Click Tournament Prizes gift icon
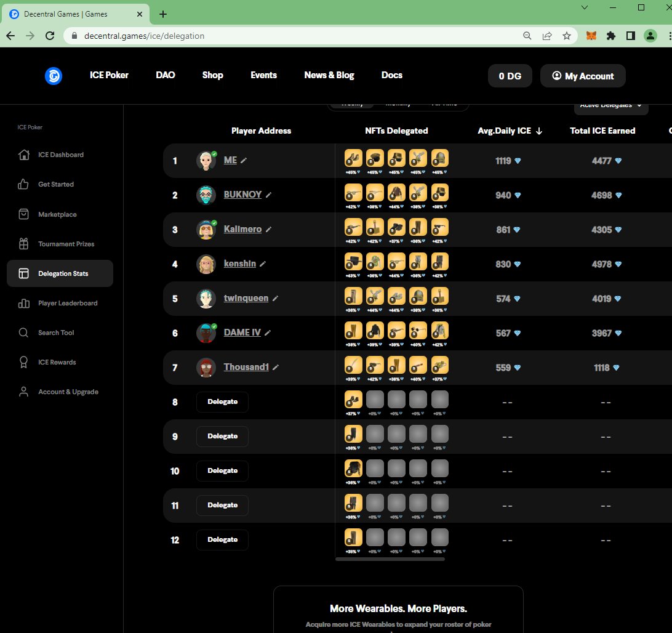The height and width of the screenshot is (633, 672). coord(23,244)
